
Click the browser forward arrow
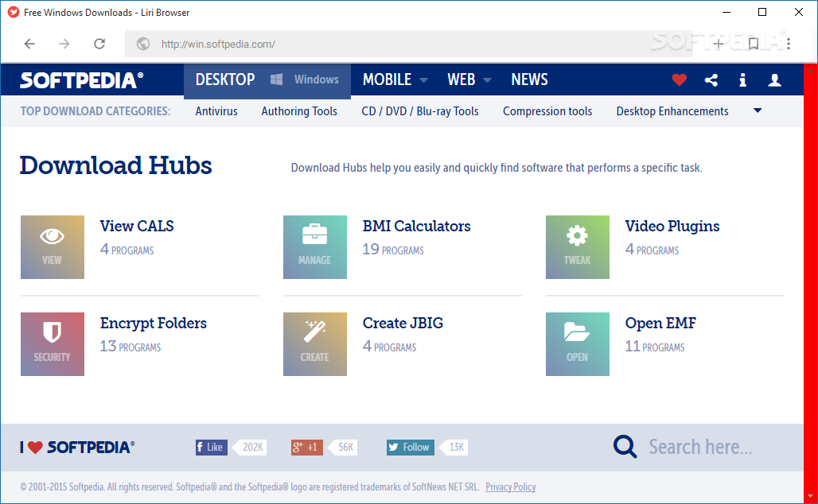coord(64,44)
